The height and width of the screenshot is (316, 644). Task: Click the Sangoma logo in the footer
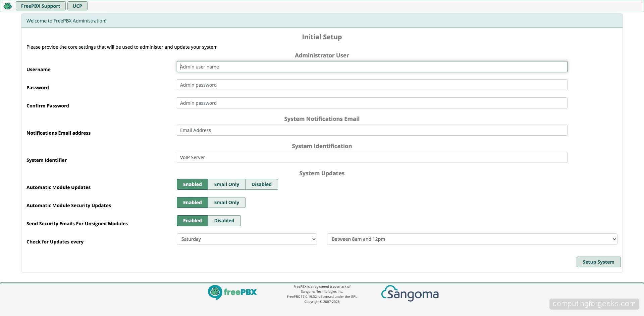coord(410,294)
